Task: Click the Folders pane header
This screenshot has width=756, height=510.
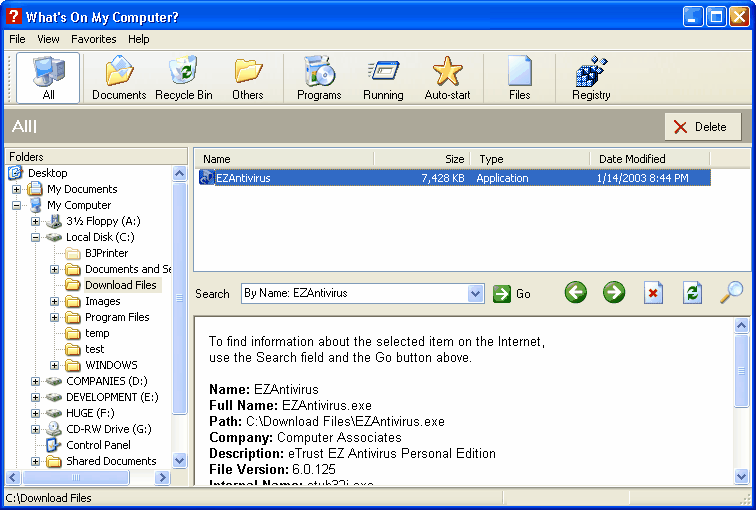Action: (x=96, y=157)
